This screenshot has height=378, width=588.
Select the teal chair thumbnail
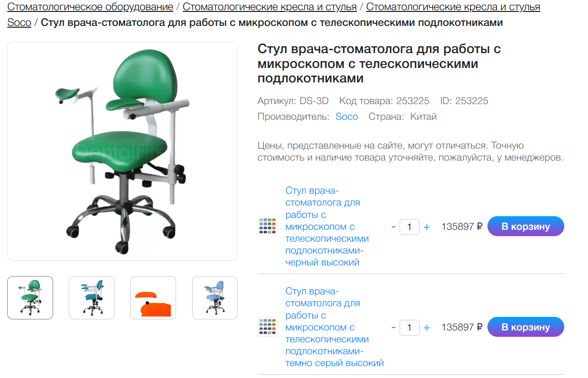(92, 298)
